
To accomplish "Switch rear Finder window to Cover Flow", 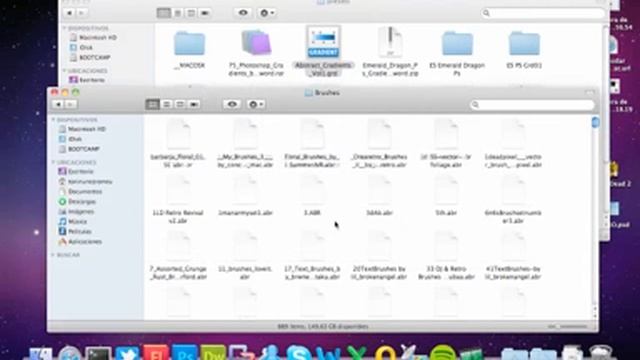I will tap(205, 13).
